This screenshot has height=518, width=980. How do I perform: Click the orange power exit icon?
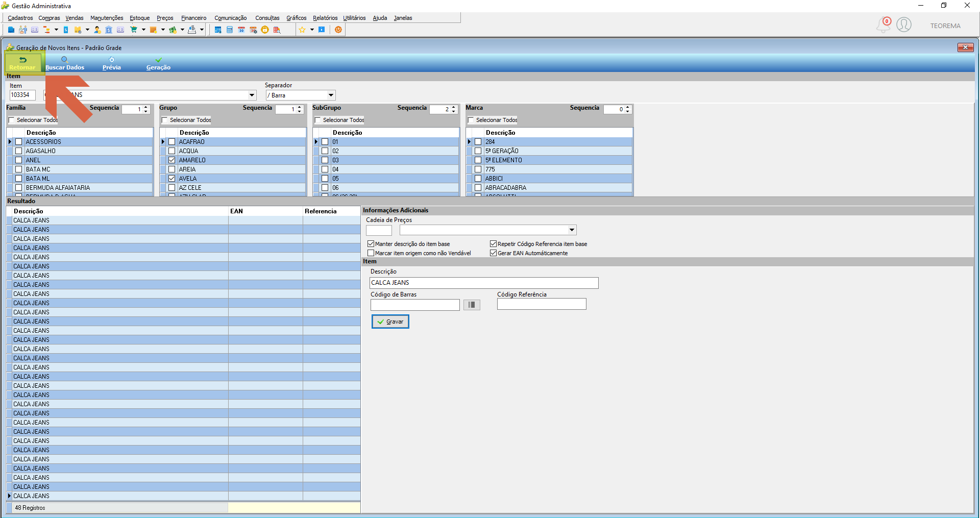click(338, 30)
